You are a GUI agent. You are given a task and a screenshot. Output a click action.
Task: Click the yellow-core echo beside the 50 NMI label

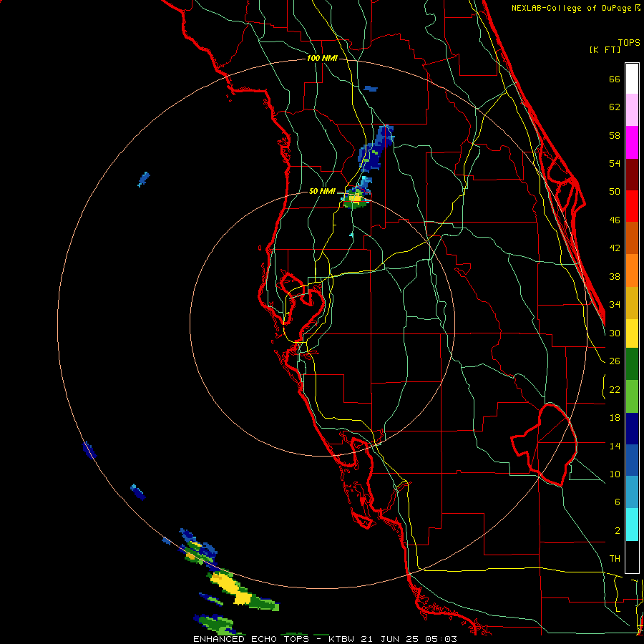tap(355, 199)
